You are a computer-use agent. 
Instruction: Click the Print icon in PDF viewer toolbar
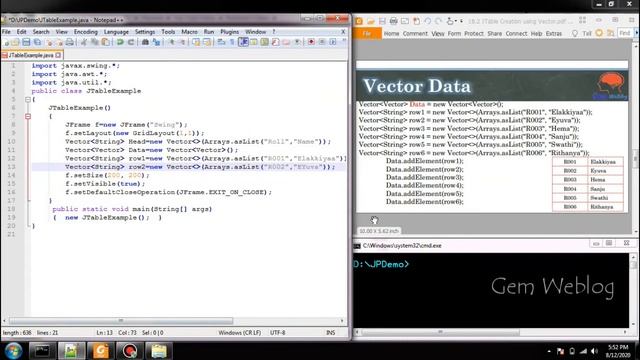click(393, 21)
